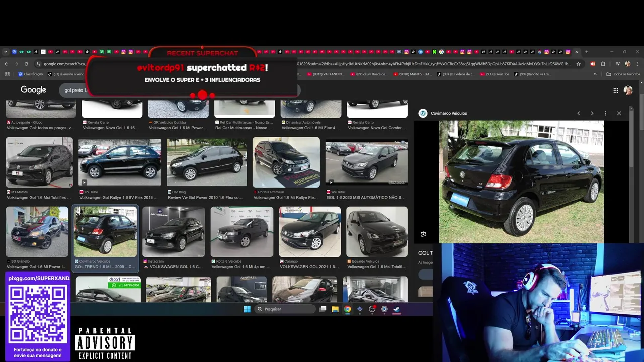Image resolution: width=644 pixels, height=362 pixels.
Task: Close the Covimarco Veículos image preview
Action: coord(619,113)
